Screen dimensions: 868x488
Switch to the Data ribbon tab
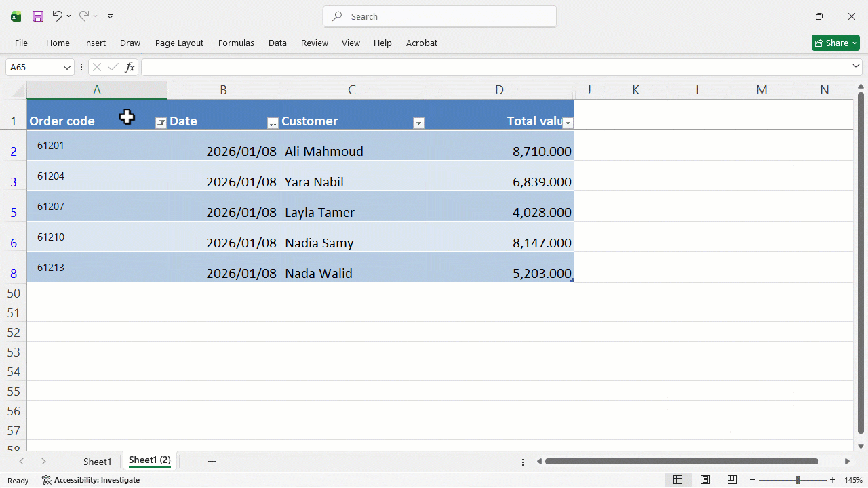click(x=277, y=43)
